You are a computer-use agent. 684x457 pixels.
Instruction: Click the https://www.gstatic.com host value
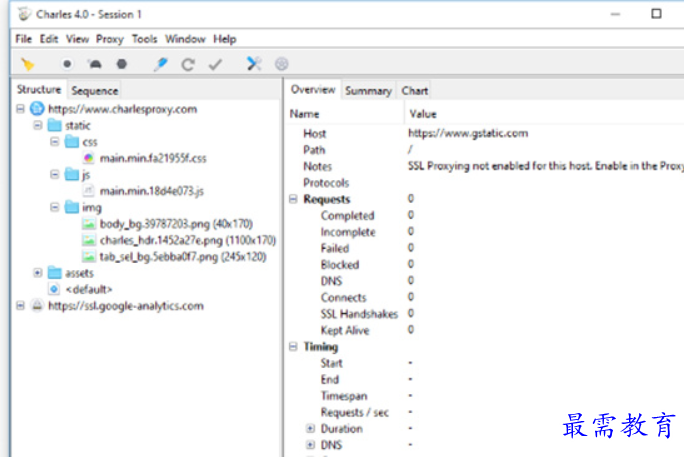tap(468, 133)
